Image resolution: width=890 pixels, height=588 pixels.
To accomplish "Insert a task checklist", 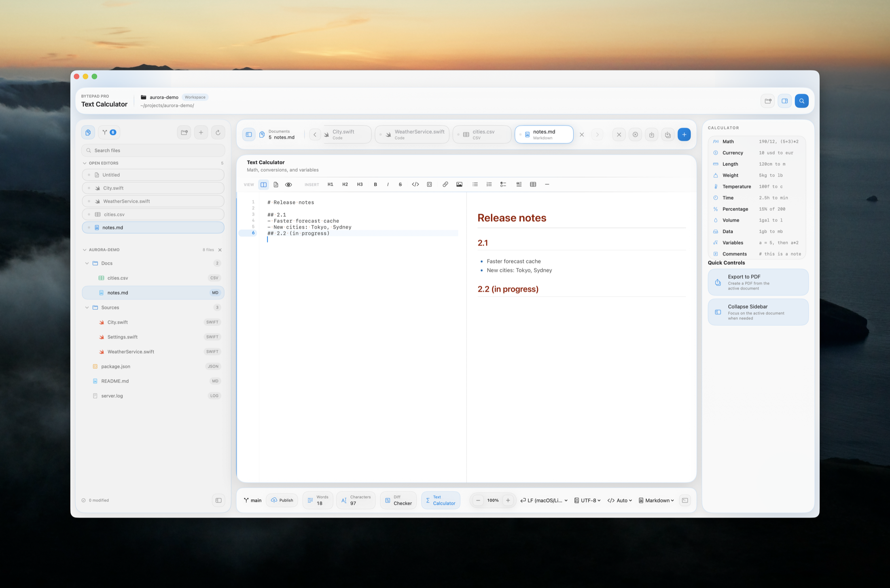I will tap(503, 184).
